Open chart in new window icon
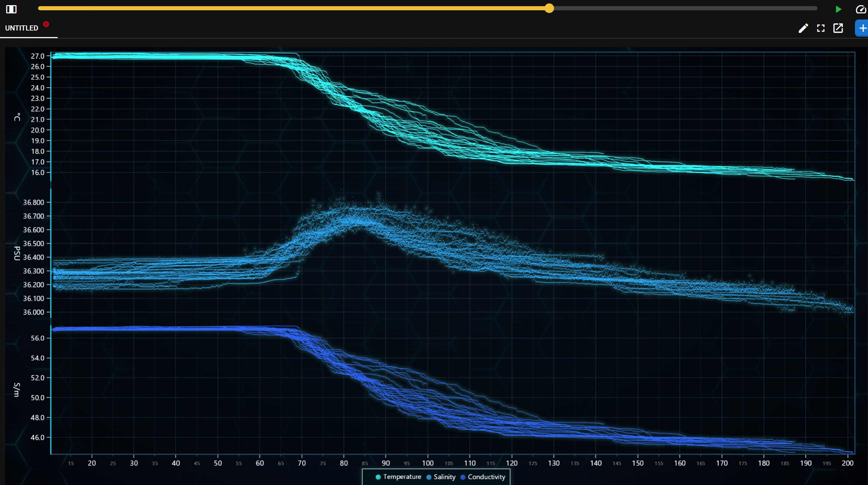The width and height of the screenshot is (868, 485). (838, 28)
